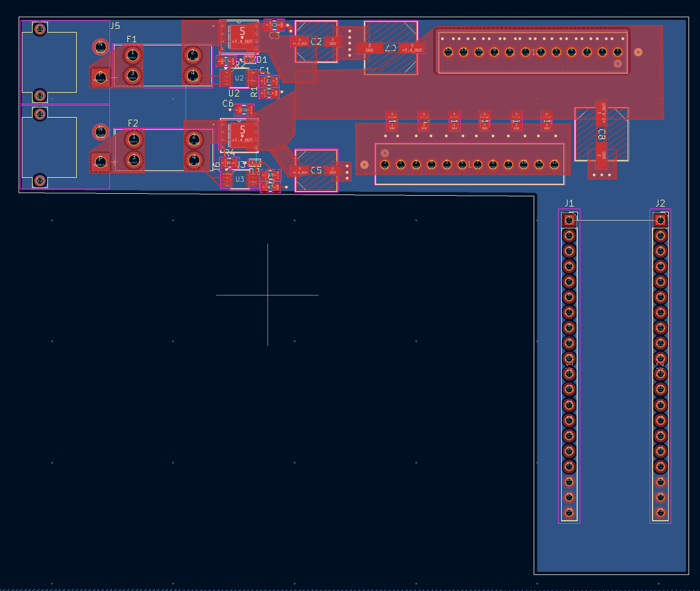
Task: Select the C8 capacitor footprint
Action: [601, 134]
